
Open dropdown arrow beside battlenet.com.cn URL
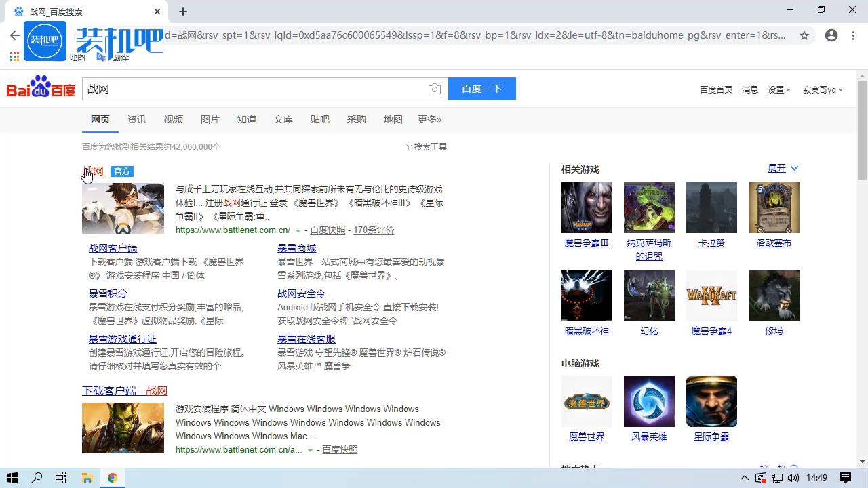point(298,231)
